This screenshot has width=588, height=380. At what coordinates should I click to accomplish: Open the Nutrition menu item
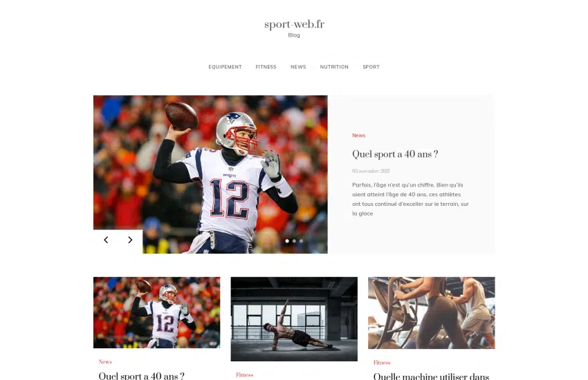point(334,67)
